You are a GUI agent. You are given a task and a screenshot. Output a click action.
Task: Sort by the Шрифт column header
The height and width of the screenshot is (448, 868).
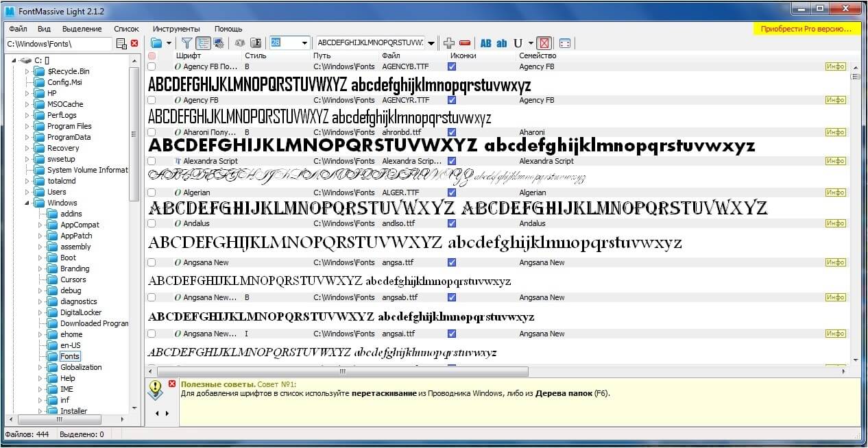(x=188, y=55)
